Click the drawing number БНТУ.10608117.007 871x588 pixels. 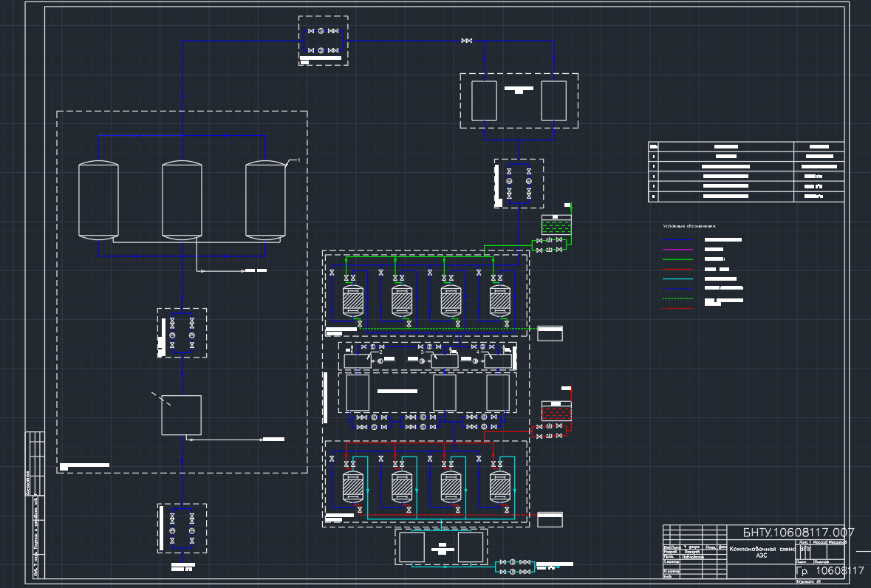798,533
